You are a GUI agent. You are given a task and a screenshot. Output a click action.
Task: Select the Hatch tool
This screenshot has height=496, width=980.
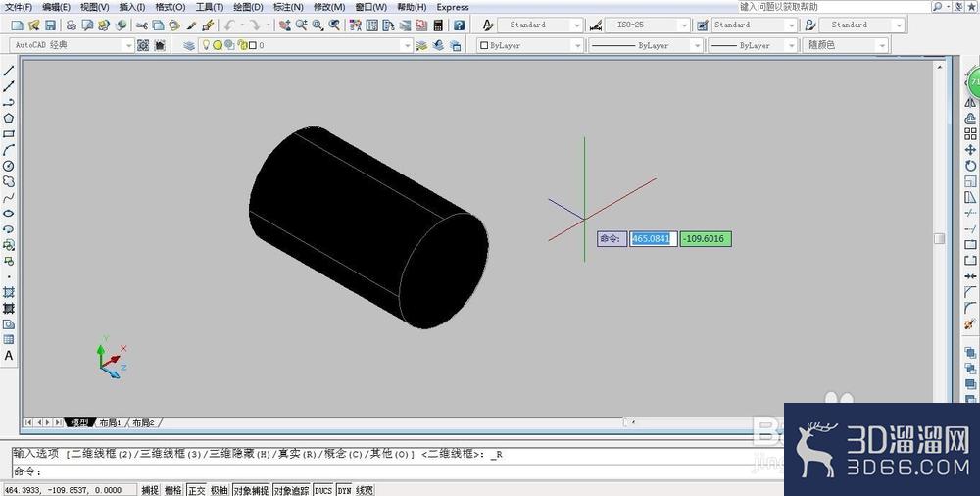point(9,292)
